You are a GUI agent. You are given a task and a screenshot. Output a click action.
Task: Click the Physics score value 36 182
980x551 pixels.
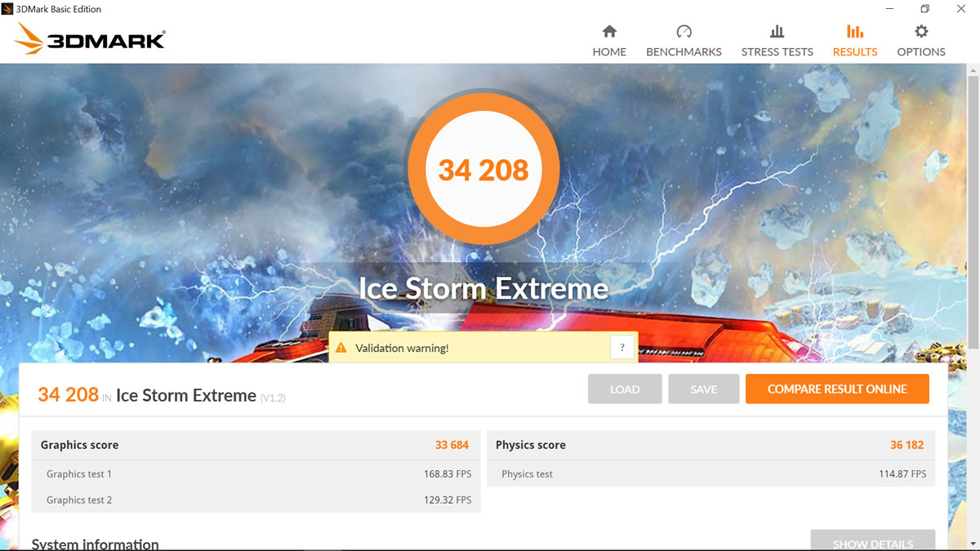(x=906, y=445)
